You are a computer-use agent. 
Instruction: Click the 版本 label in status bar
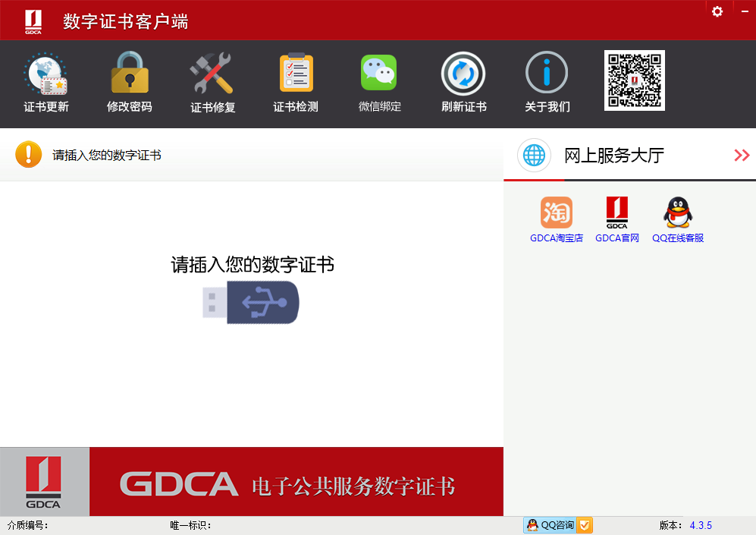click(670, 525)
